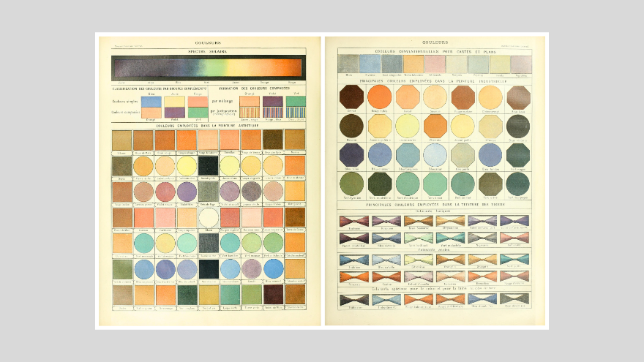Click the dark maroon Grenat octagon
This screenshot has height=362, width=644.
click(x=351, y=97)
